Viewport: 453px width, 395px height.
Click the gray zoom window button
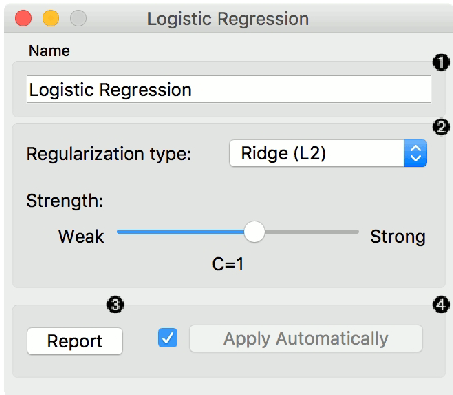tap(78, 18)
